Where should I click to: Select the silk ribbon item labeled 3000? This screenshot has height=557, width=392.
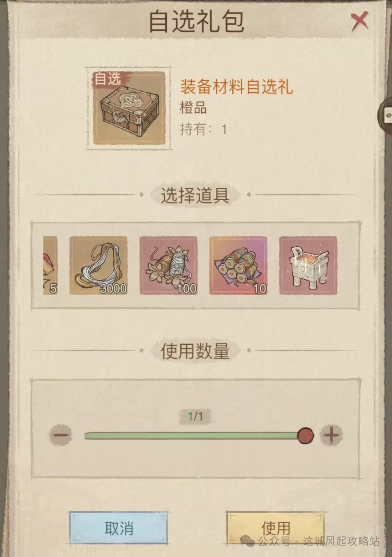[99, 265]
